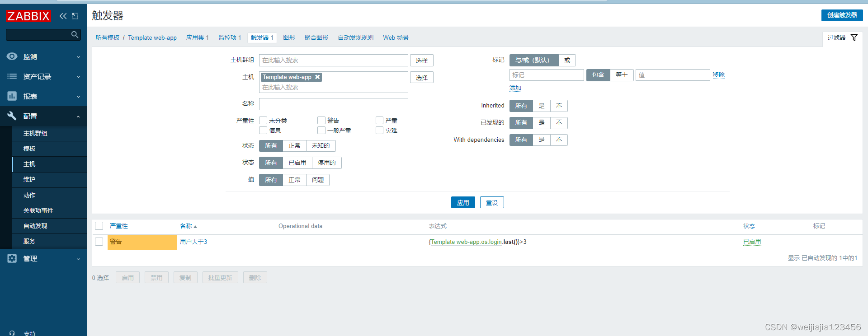Enable the 灾难 severity checkbox
The width and height of the screenshot is (868, 336).
point(380,131)
